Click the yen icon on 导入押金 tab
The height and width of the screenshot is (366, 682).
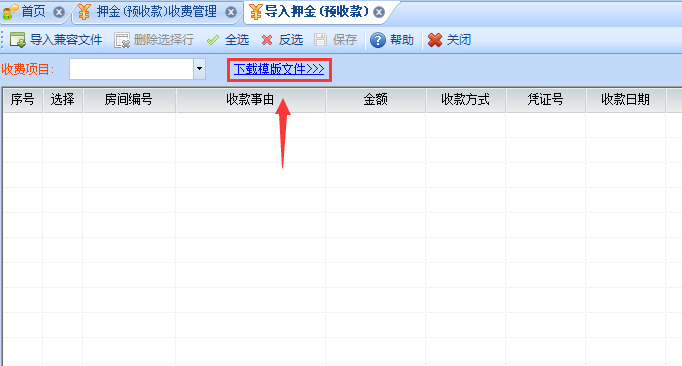coord(255,12)
